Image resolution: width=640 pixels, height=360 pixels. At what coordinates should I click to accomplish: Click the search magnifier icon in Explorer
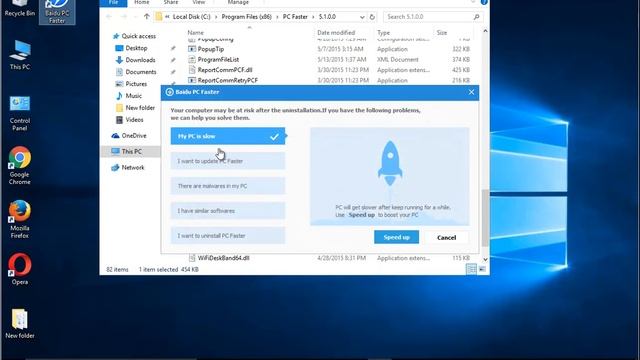pos(476,17)
